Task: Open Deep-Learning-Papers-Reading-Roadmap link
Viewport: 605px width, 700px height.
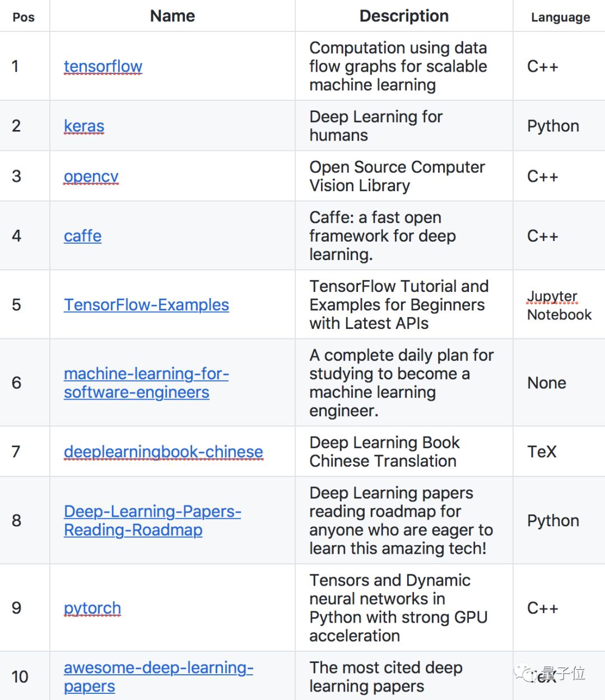Action: click(x=152, y=521)
